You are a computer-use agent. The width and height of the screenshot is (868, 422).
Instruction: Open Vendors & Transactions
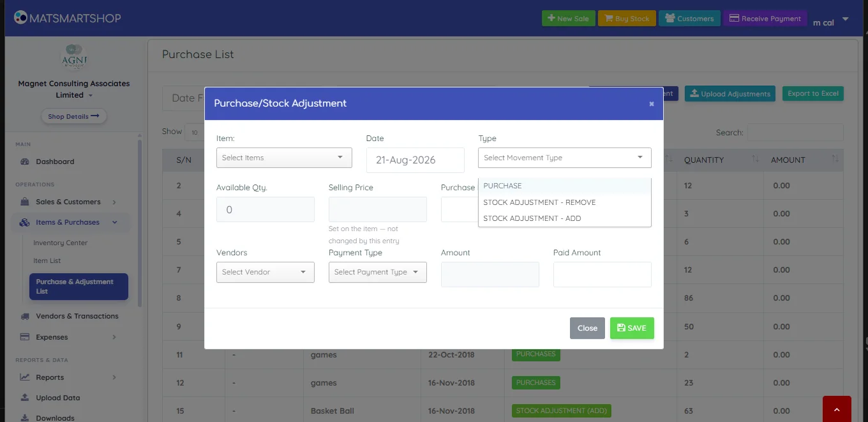[x=77, y=316]
